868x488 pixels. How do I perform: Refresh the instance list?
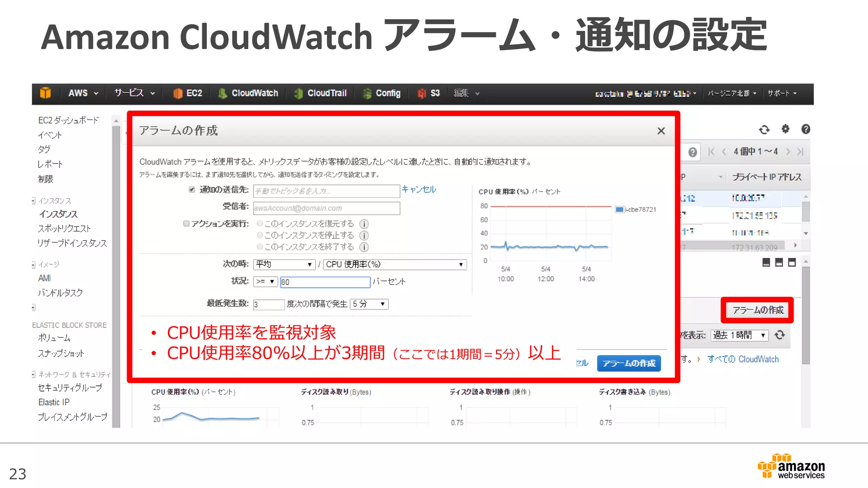tap(764, 130)
